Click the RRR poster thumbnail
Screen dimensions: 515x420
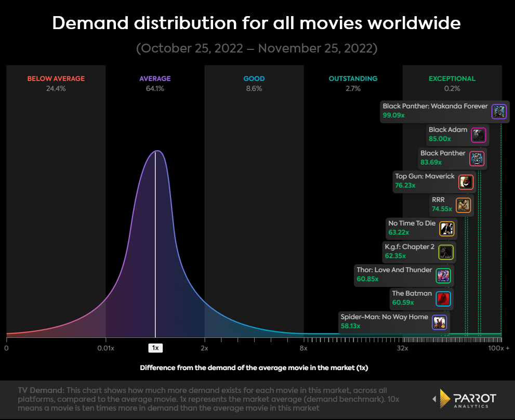click(x=464, y=205)
